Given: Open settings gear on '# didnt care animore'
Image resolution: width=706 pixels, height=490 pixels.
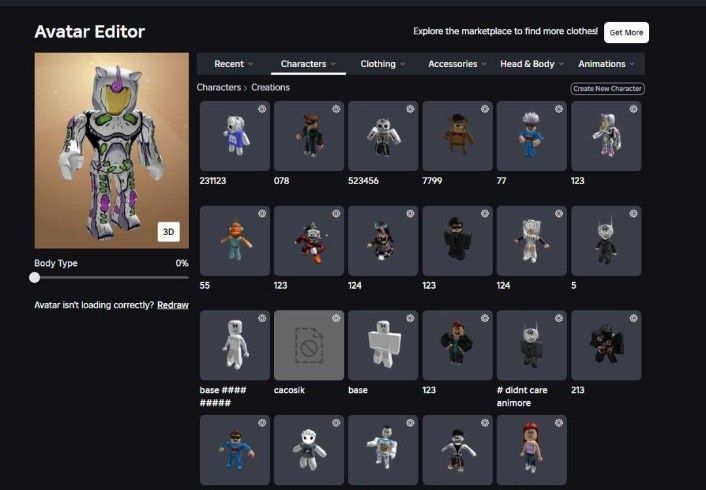Looking at the screenshot, I should click(559, 318).
